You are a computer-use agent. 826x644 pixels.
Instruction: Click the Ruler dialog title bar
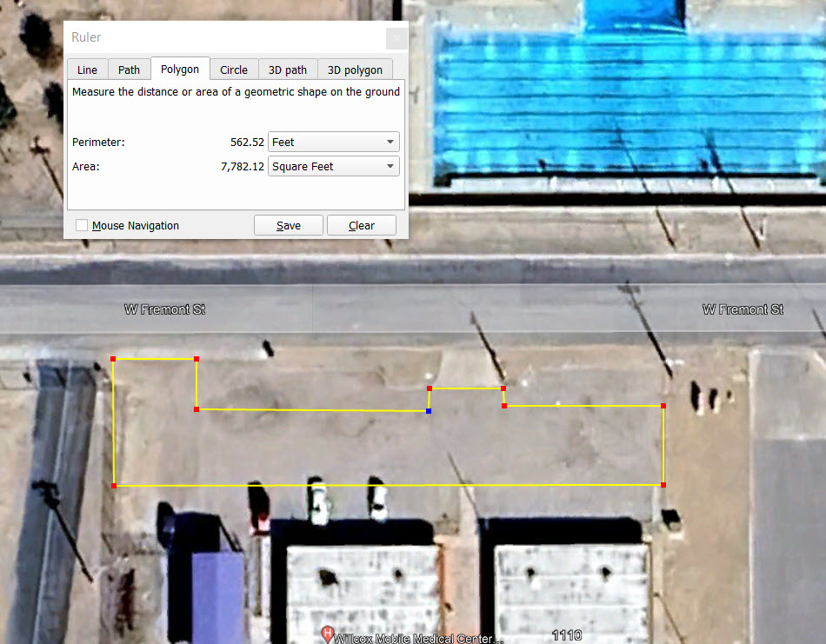click(217, 38)
